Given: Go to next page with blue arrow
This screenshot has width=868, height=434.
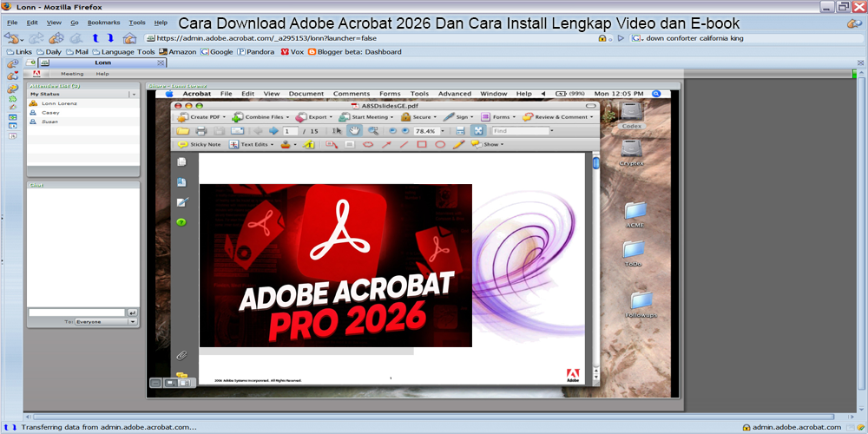Looking at the screenshot, I should pyautogui.click(x=273, y=131).
